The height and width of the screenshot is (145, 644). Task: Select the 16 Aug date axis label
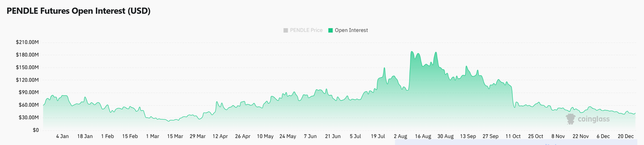point(423,136)
